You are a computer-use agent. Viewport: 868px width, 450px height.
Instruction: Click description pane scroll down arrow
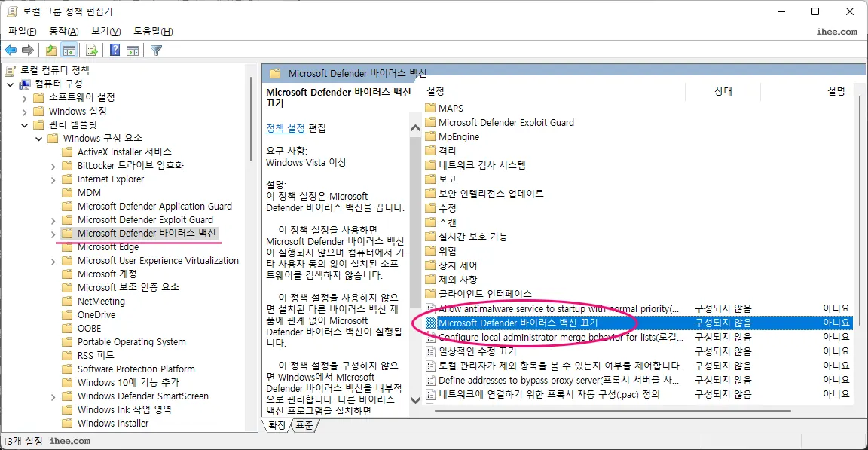coord(415,400)
